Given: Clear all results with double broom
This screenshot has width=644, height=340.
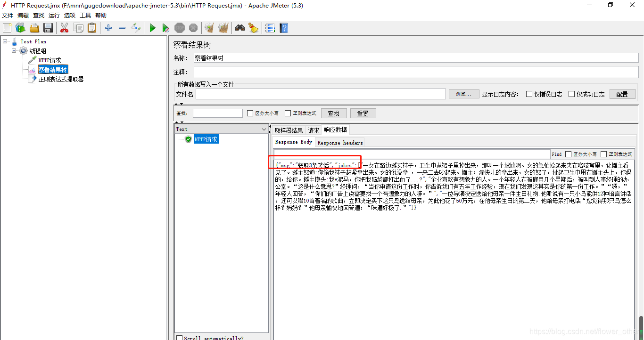Looking at the screenshot, I should (x=223, y=28).
